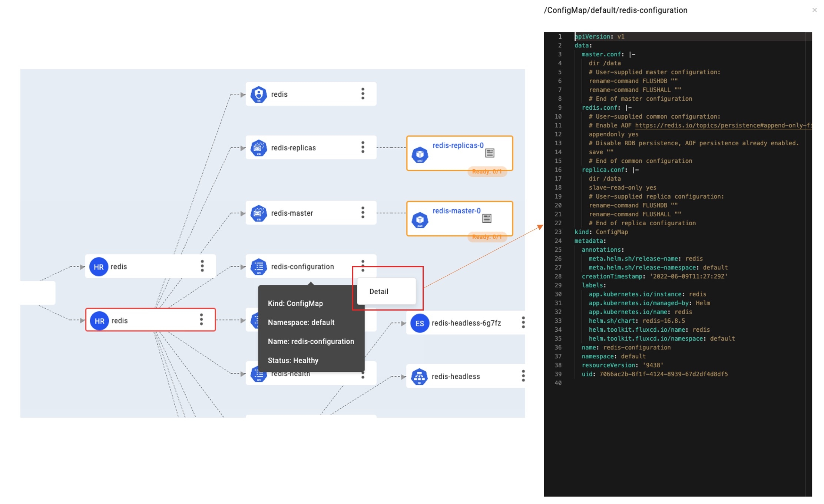Close the ConfigMap detail panel
Screen dimensions: 824x504
814,10
